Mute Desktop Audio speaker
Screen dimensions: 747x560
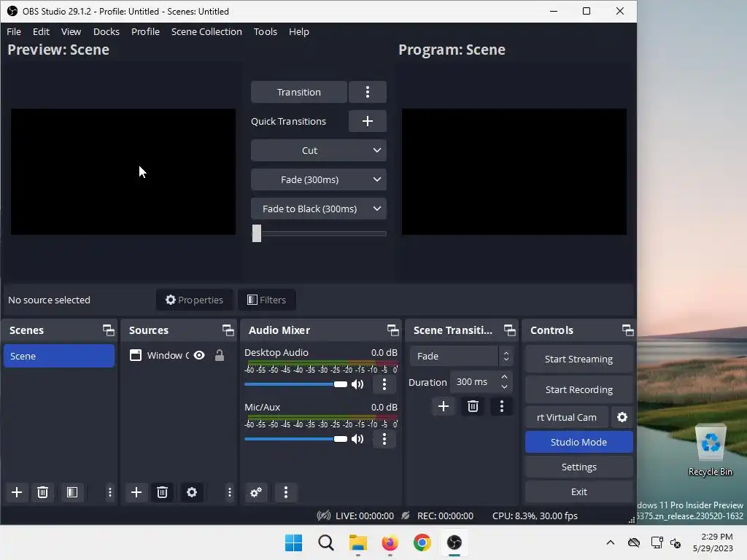(x=357, y=384)
